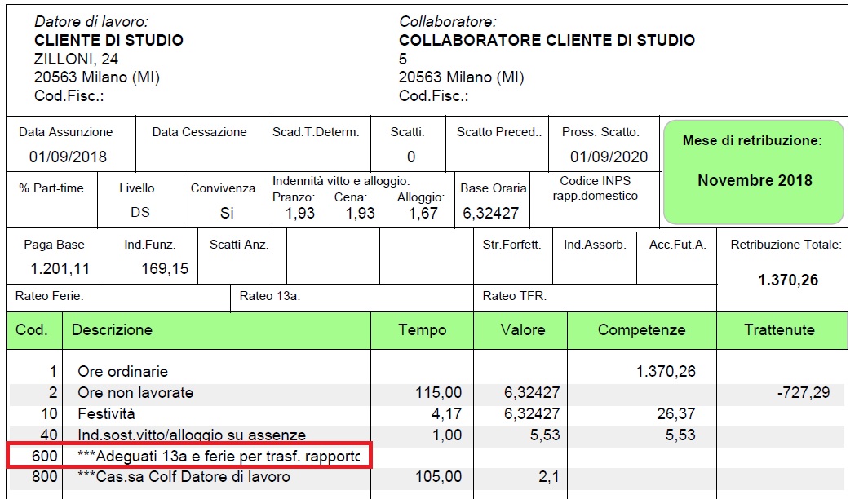Click the empty Data Cessazione field
The height and width of the screenshot is (499, 868).
(199, 155)
